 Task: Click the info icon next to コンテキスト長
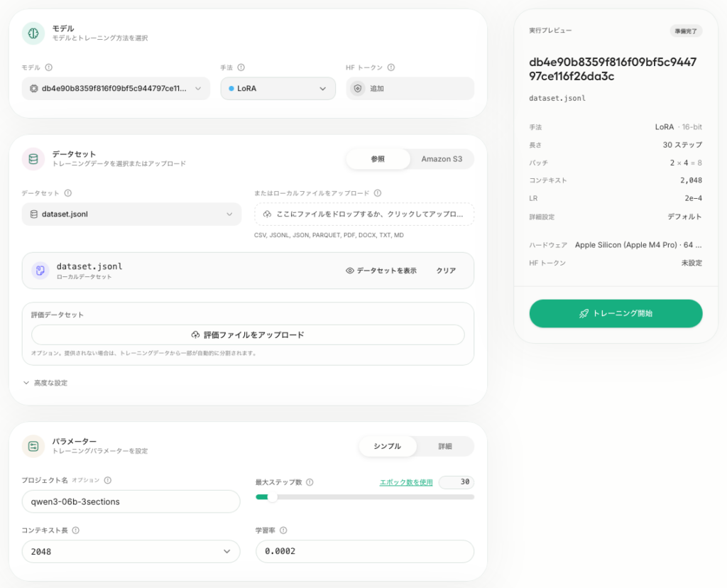click(75, 530)
